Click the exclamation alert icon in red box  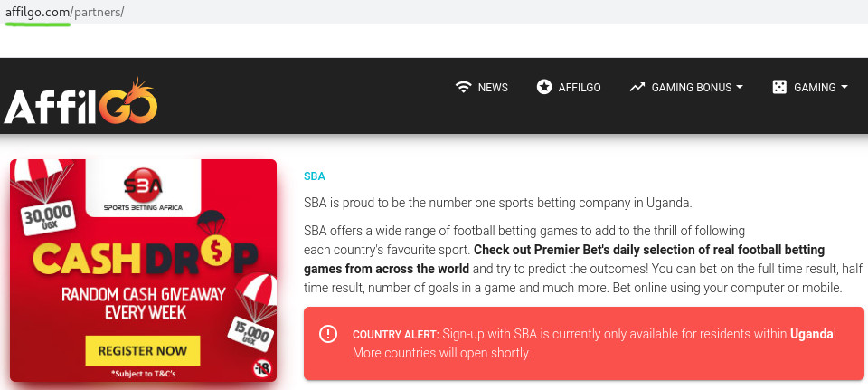[328, 334]
